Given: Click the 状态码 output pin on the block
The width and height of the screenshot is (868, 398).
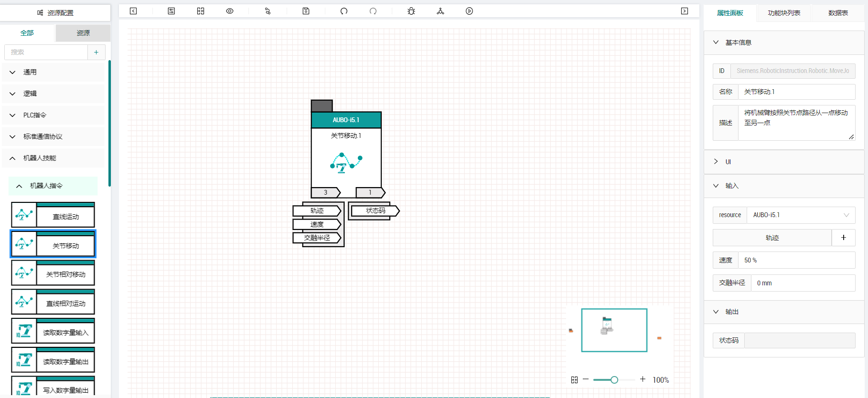Looking at the screenshot, I should pyautogui.click(x=375, y=210).
